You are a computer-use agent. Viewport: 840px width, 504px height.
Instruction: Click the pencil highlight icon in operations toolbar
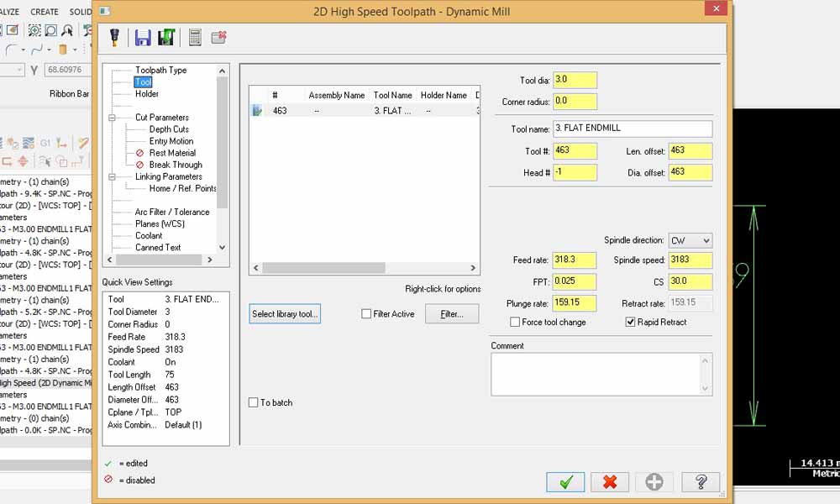coord(83,143)
